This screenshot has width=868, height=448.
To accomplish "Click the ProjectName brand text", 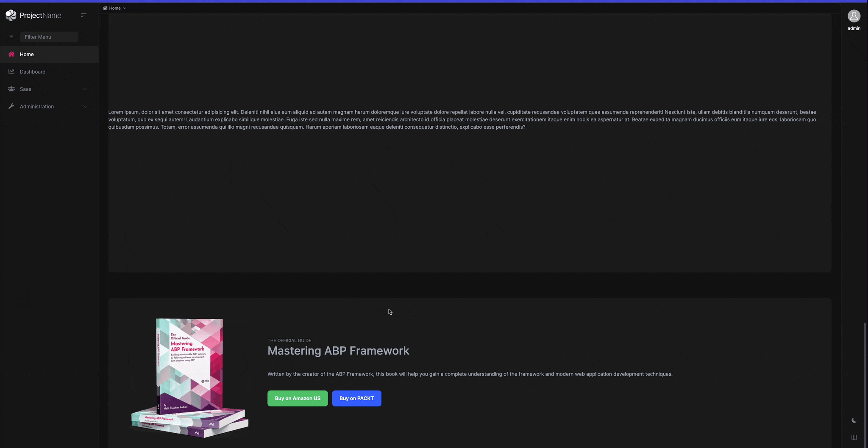I will tap(40, 16).
